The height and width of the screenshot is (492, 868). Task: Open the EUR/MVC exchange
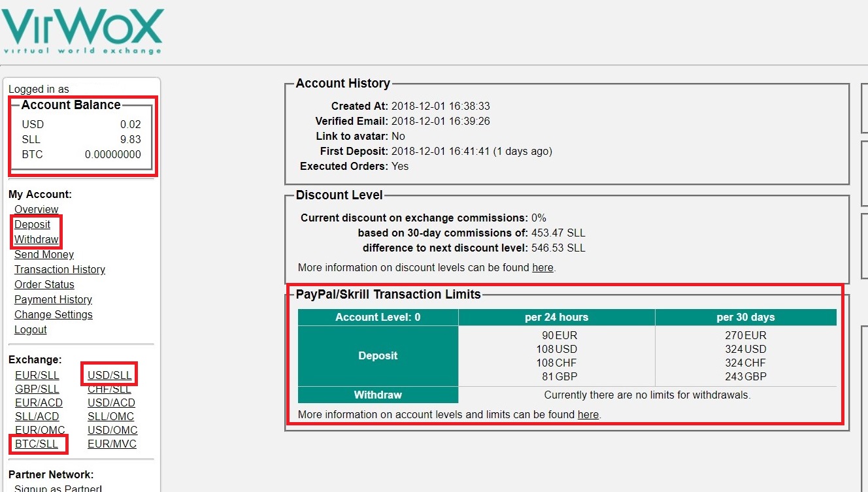(112, 444)
